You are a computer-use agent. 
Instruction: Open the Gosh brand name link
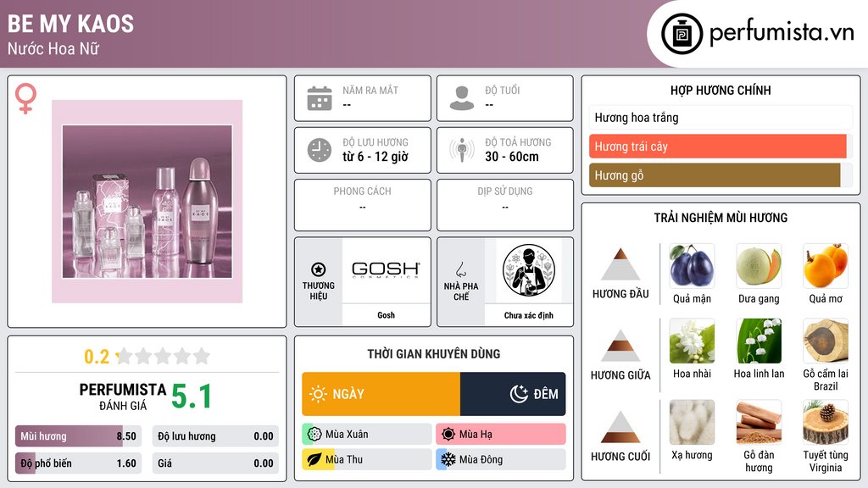click(x=386, y=315)
